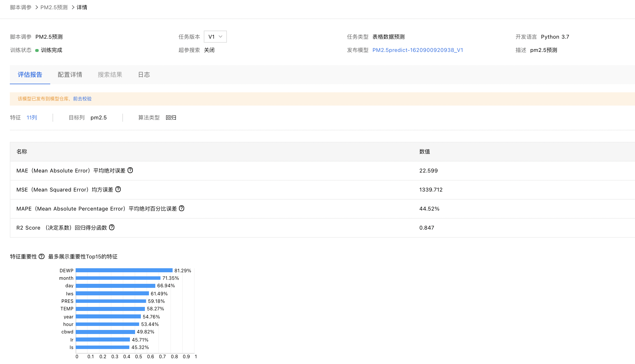Click the day importance bar
The width and height of the screenshot is (635, 364).
pos(115,286)
